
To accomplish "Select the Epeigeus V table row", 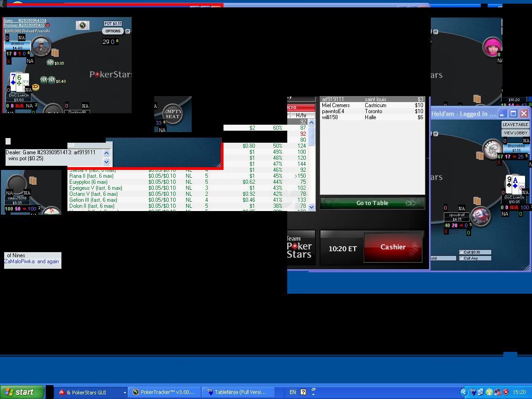I will (187, 188).
